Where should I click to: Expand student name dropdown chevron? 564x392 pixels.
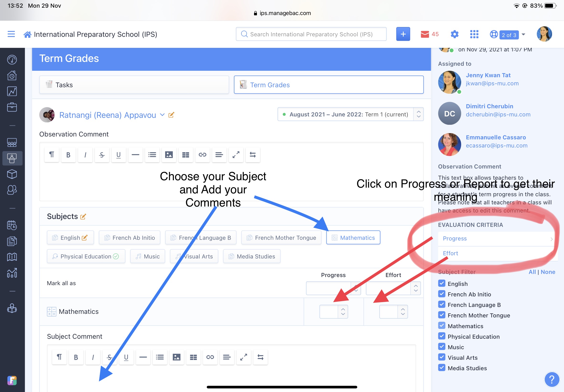coord(162,115)
